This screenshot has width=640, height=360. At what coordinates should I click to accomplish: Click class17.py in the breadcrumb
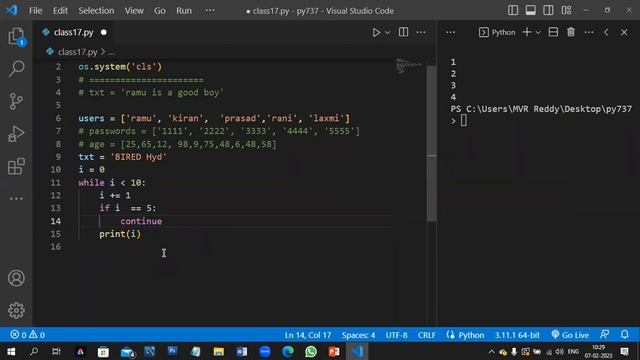pyautogui.click(x=77, y=52)
